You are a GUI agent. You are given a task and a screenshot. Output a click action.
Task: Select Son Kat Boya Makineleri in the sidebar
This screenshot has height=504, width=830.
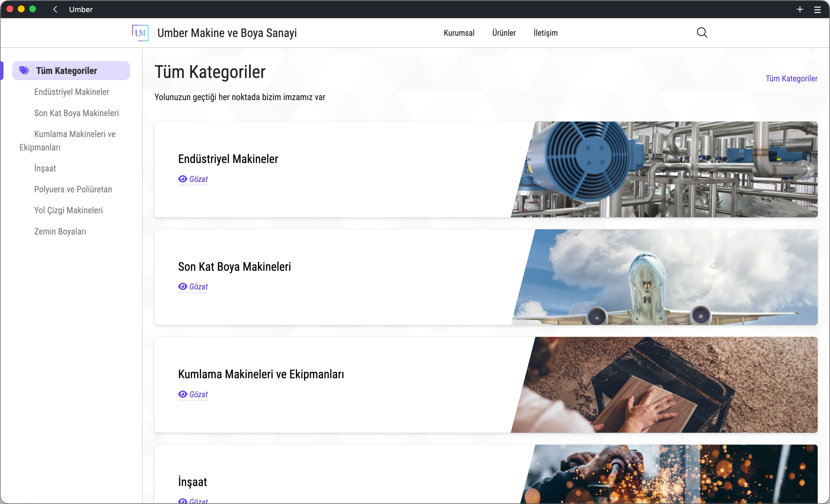click(x=76, y=113)
